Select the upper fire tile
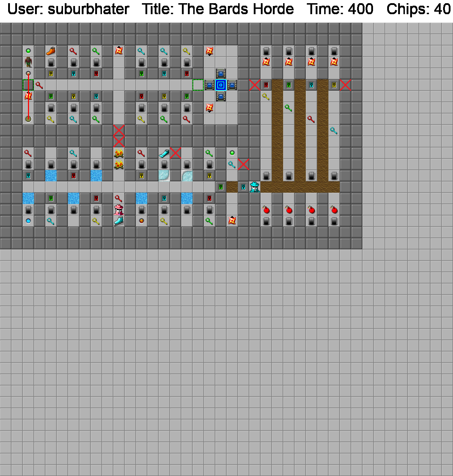Image resolution: width=453 pixels, height=476 pixels. point(119,153)
